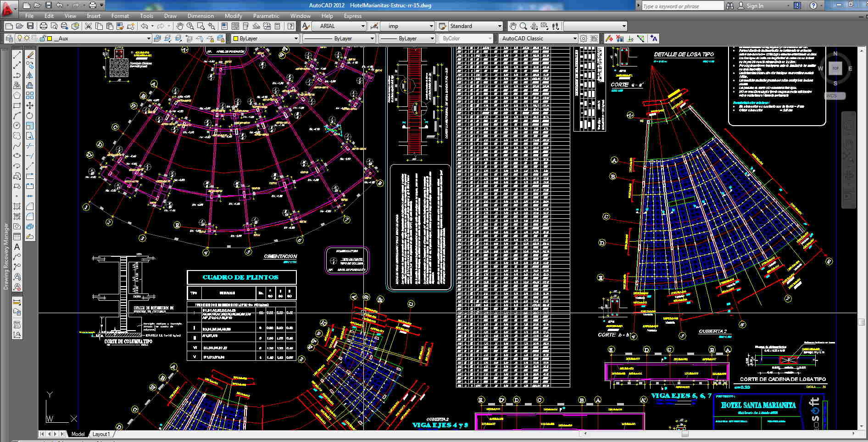Select the Multiline Text tool
Image resolution: width=868 pixels, height=442 pixels.
[x=17, y=247]
